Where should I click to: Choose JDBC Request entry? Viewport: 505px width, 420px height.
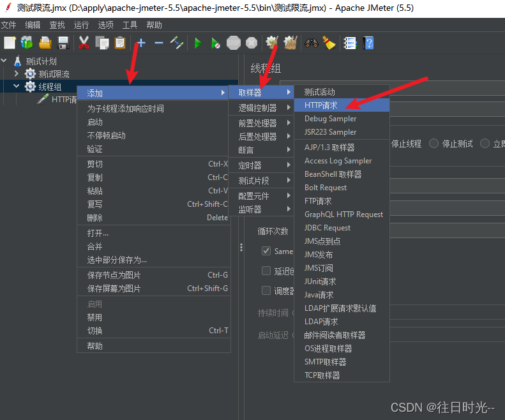coord(342,228)
